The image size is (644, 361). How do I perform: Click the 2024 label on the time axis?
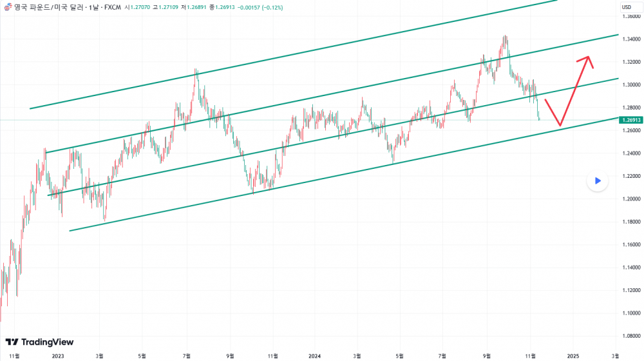tap(314, 355)
